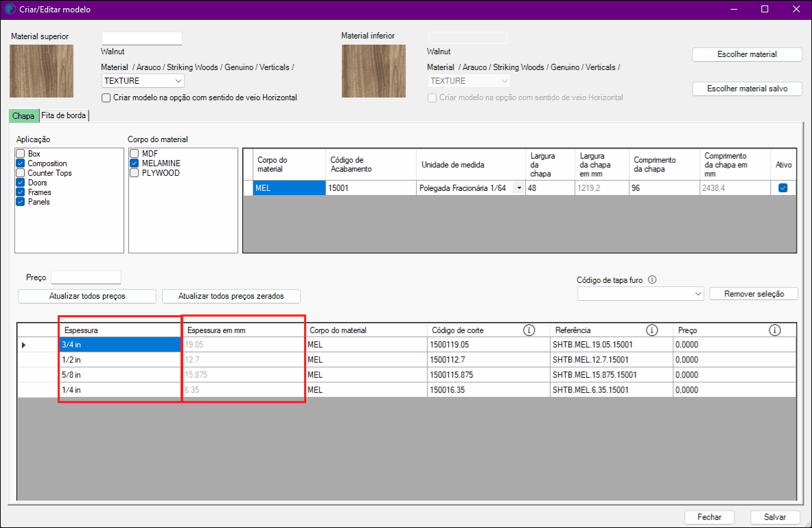Select the row marker arrow for 3/4 in
The height and width of the screenshot is (528, 812).
coord(23,345)
